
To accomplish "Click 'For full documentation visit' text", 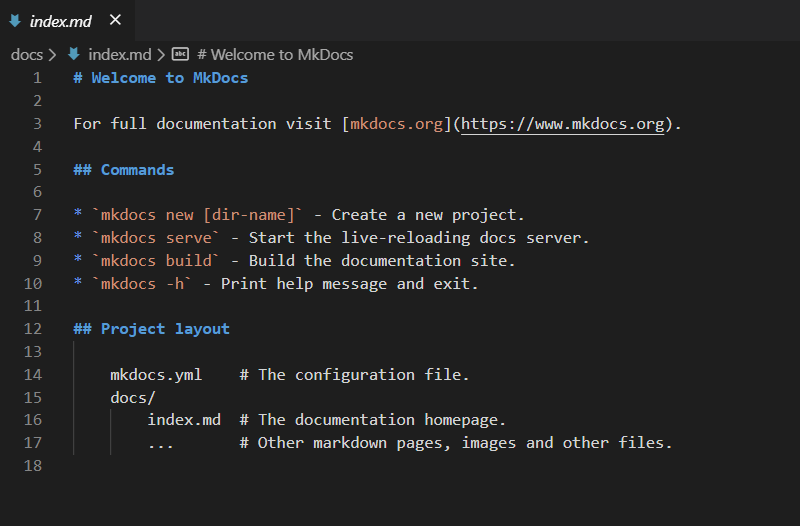I will (x=203, y=124).
